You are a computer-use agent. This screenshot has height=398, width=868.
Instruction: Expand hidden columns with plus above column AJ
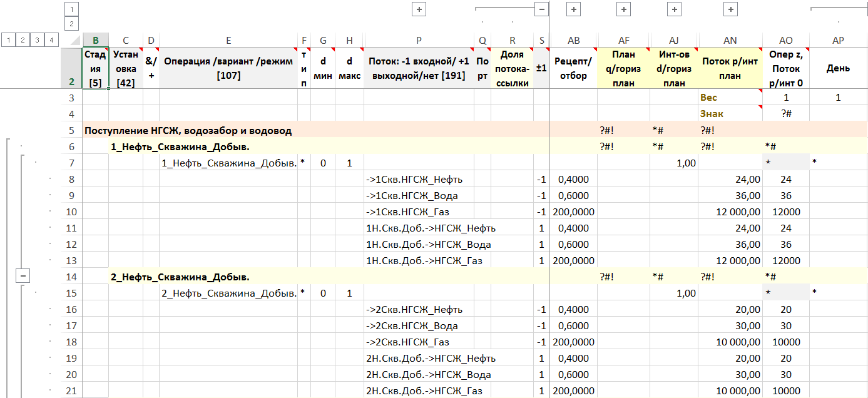coord(674,9)
